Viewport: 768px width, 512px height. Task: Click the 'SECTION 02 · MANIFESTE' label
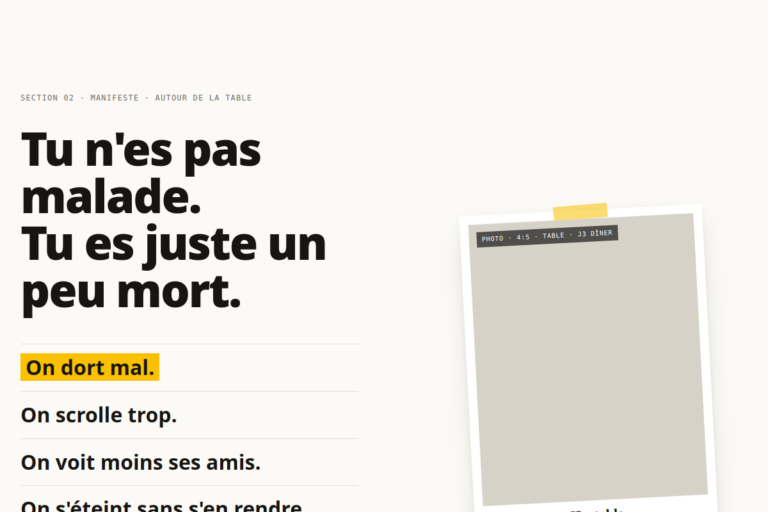tap(136, 98)
